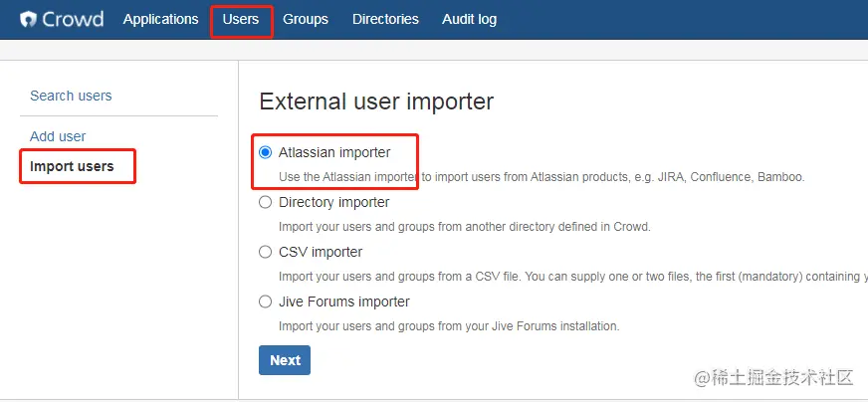Viewport: 868px width, 402px height.
Task: Click the Crowd wordmark text in header
Action: click(x=73, y=19)
